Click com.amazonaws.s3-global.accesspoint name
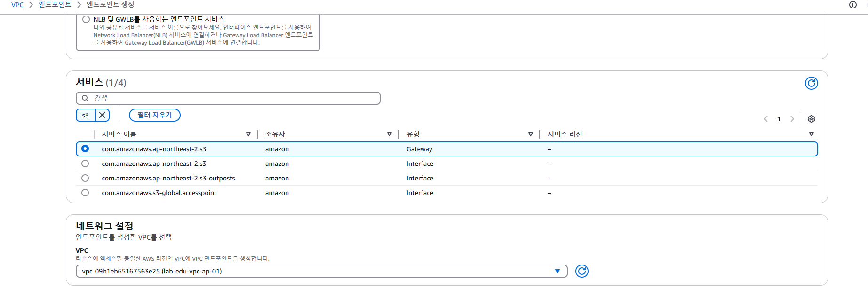 pyautogui.click(x=159, y=193)
